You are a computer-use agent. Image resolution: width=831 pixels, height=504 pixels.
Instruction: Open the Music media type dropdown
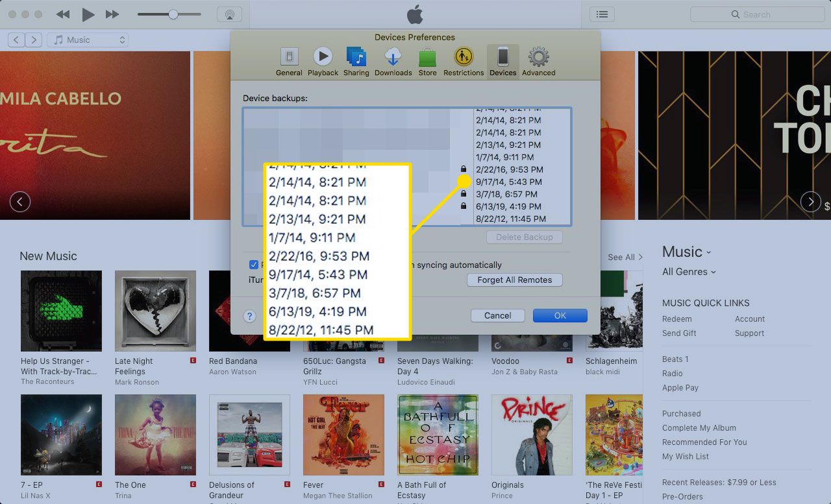pyautogui.click(x=88, y=40)
